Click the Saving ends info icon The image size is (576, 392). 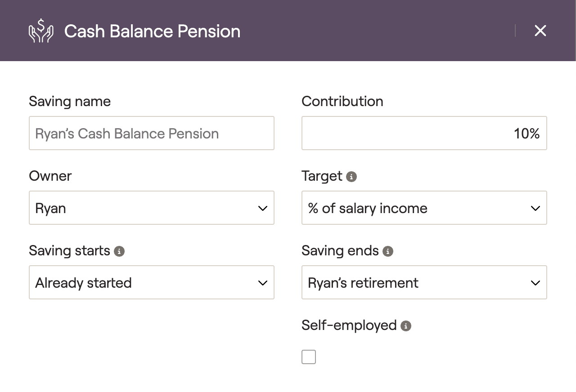(x=388, y=251)
